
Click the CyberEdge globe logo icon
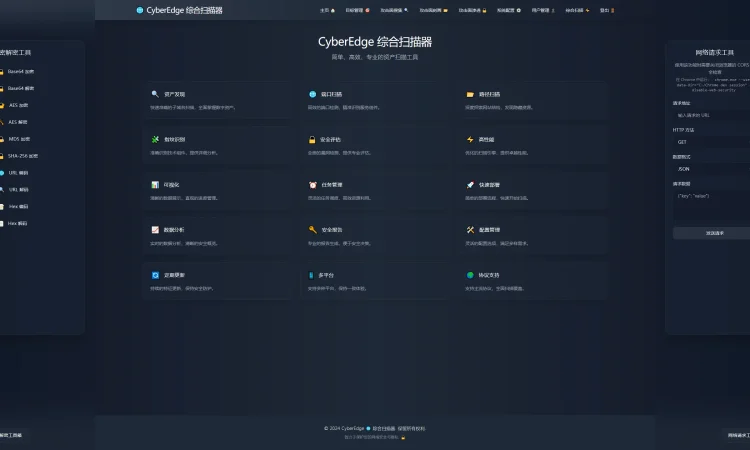tap(140, 10)
